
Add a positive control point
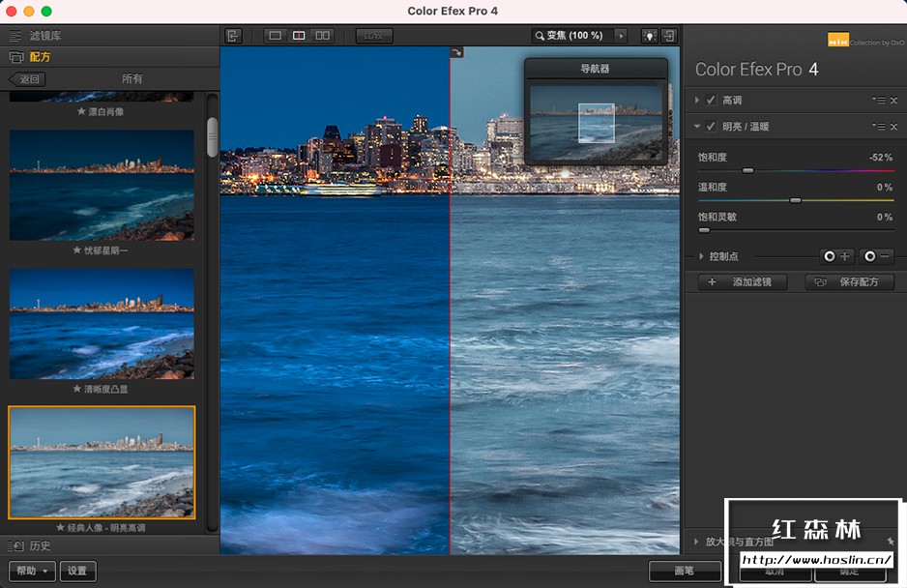coord(835,256)
